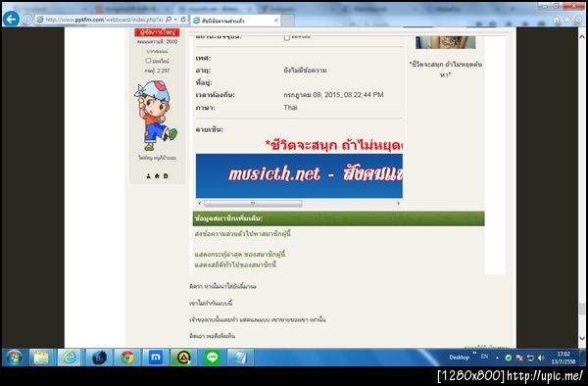Click the language value Thai
This screenshot has width=588, height=386.
coord(290,108)
